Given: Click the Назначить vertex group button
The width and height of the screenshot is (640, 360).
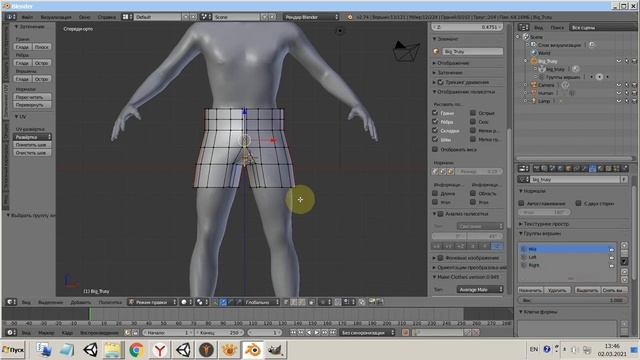Looking at the screenshot, I should [530, 290].
